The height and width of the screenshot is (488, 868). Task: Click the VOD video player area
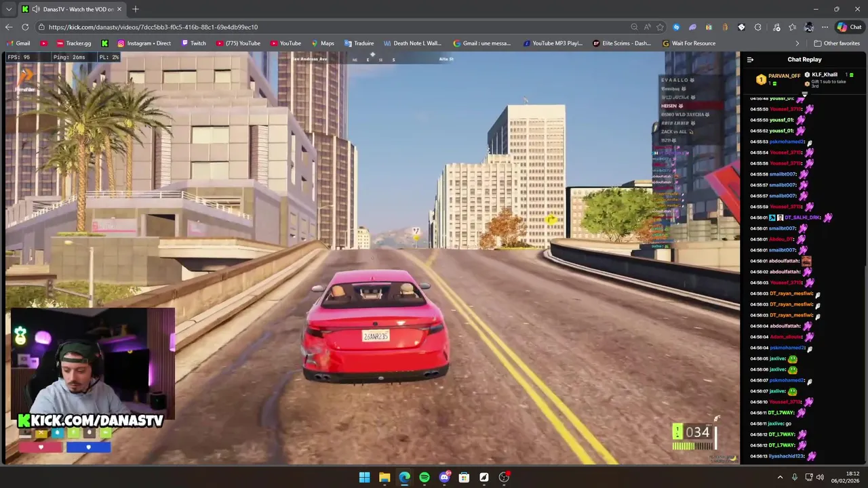372,258
